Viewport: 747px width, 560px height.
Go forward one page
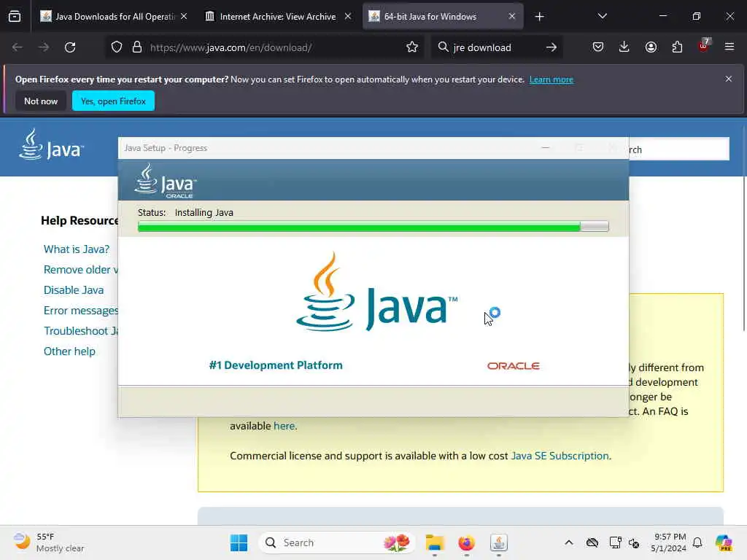(x=43, y=47)
